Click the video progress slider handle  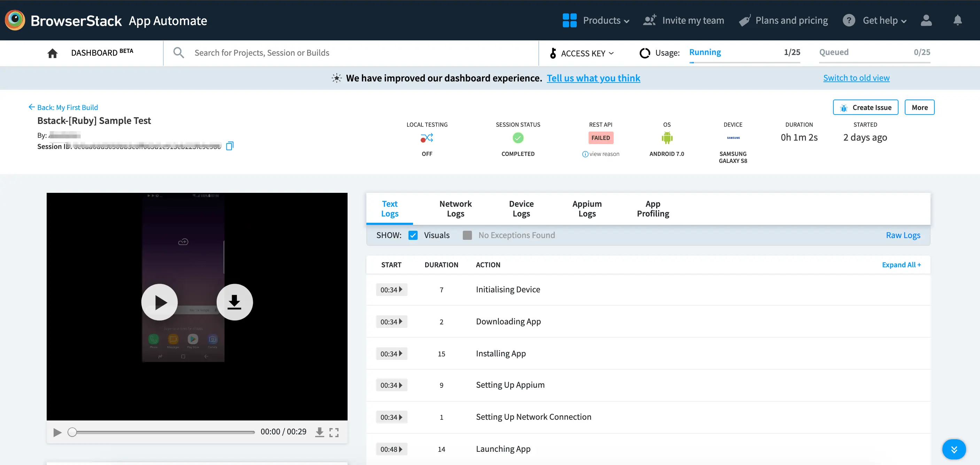click(x=72, y=432)
